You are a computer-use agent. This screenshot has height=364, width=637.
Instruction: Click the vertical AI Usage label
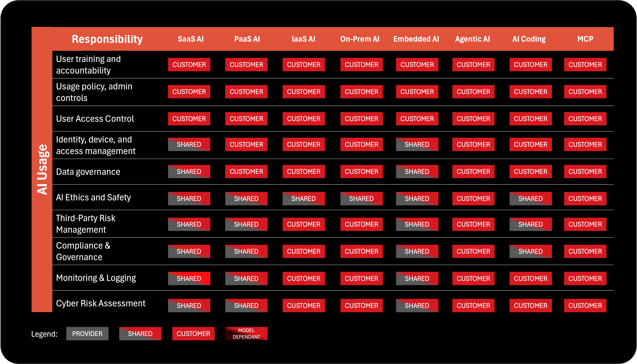(42, 169)
